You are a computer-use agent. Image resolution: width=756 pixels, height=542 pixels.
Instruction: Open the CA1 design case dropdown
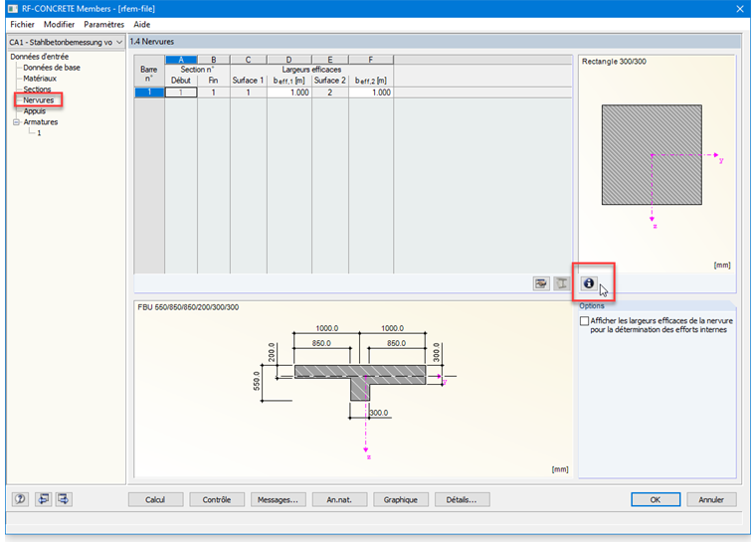tap(66, 43)
